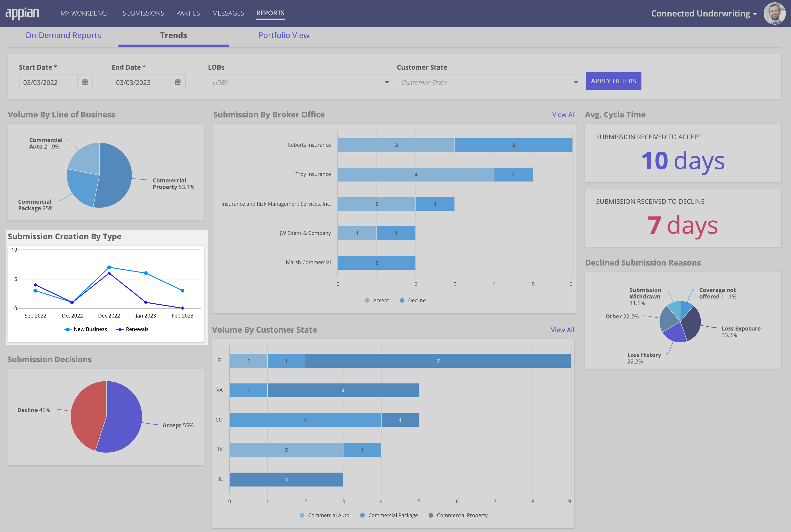Screen dimensions: 791x532
Task: Click the Commercial Property legend marker
Action: (431, 515)
